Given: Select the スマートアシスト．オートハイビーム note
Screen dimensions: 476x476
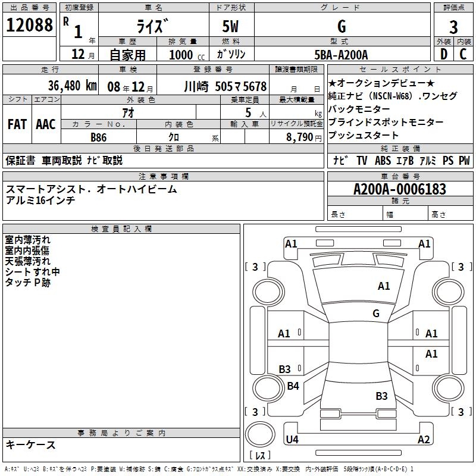Looking at the screenshot, I should pos(91,189).
